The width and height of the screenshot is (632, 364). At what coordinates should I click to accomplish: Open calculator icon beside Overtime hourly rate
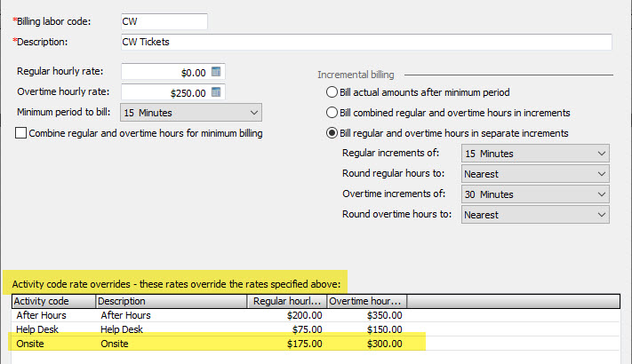216,92
